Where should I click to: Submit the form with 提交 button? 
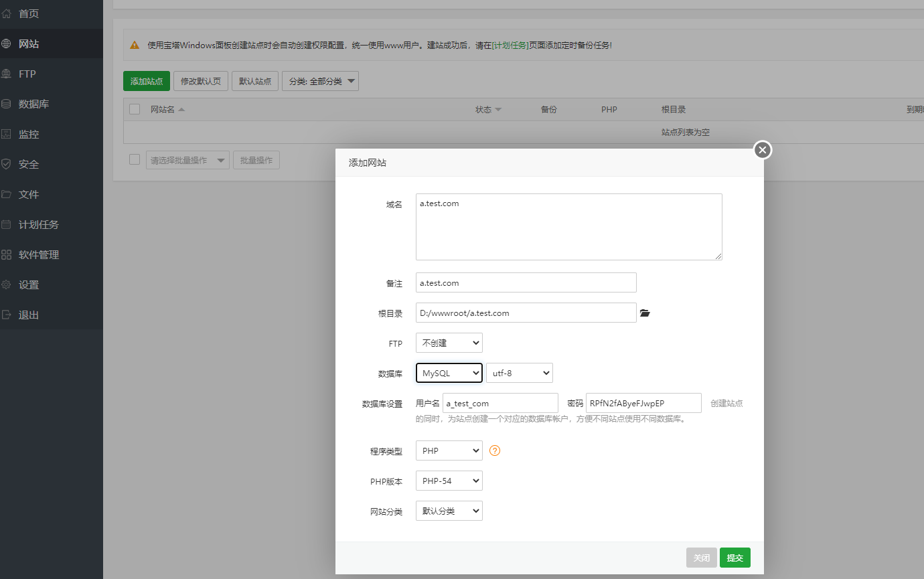(x=735, y=558)
